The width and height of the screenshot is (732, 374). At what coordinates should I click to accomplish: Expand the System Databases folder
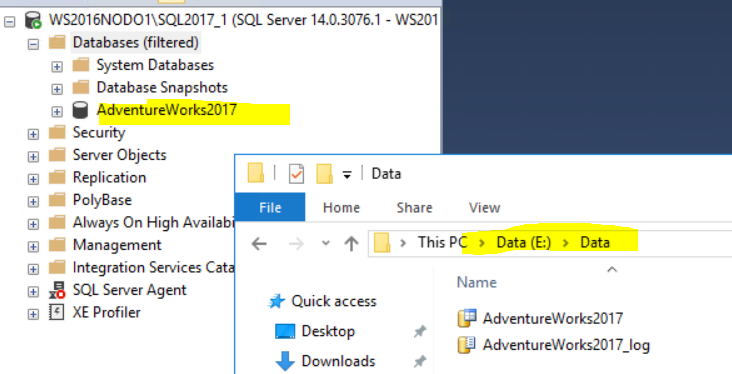[57, 66]
